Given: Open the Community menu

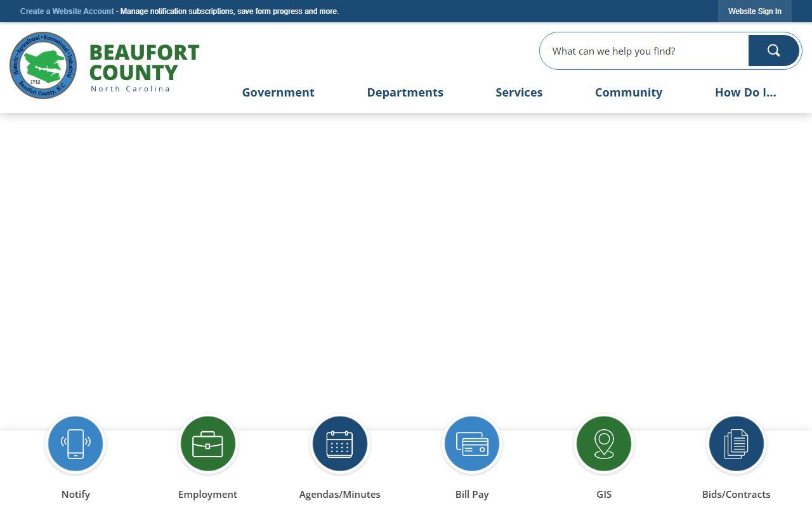Looking at the screenshot, I should pyautogui.click(x=629, y=93).
